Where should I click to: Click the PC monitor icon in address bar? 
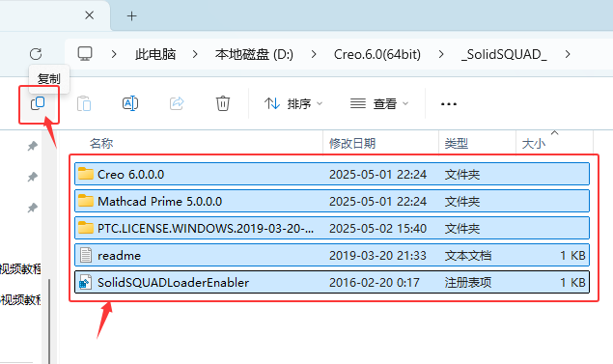85,53
